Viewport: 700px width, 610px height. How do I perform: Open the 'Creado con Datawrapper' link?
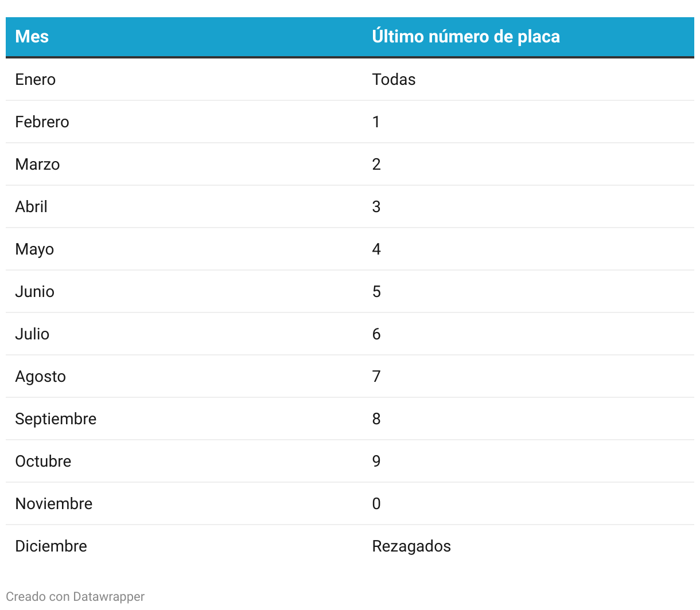(75, 596)
